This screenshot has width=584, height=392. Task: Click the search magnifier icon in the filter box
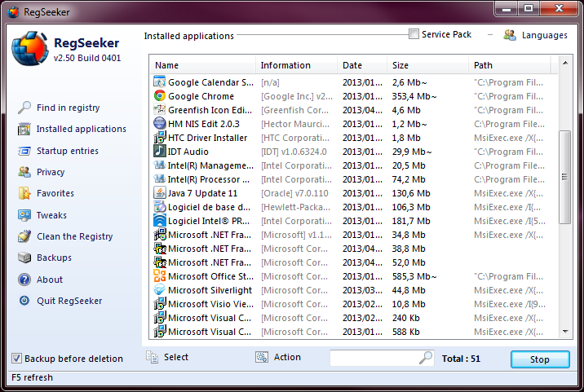pyautogui.click(x=425, y=358)
